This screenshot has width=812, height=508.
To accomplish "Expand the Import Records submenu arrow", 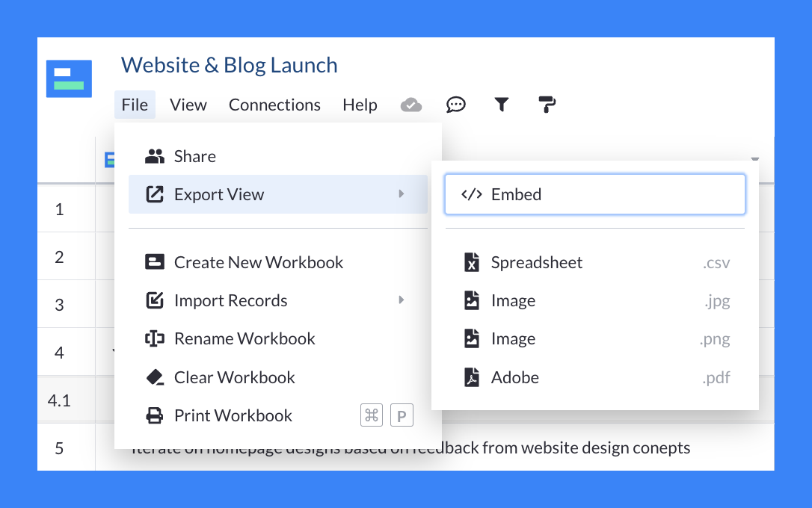I will (x=402, y=300).
